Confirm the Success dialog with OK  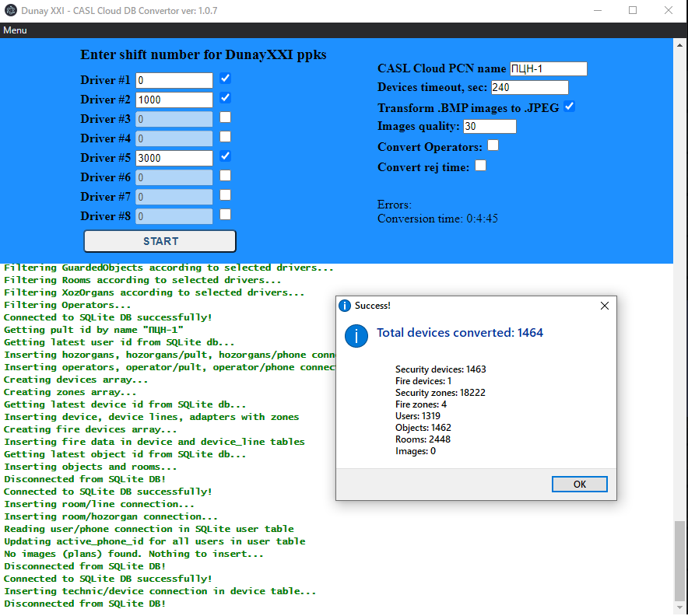[580, 484]
